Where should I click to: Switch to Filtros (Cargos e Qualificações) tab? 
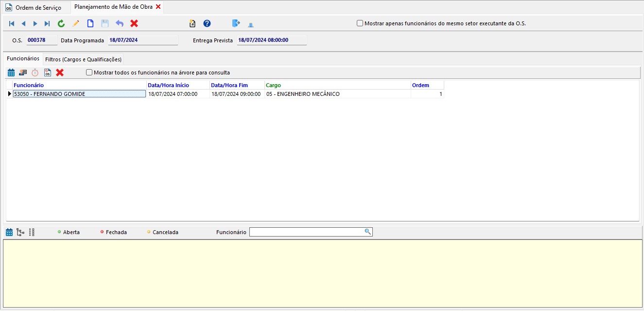coord(83,59)
